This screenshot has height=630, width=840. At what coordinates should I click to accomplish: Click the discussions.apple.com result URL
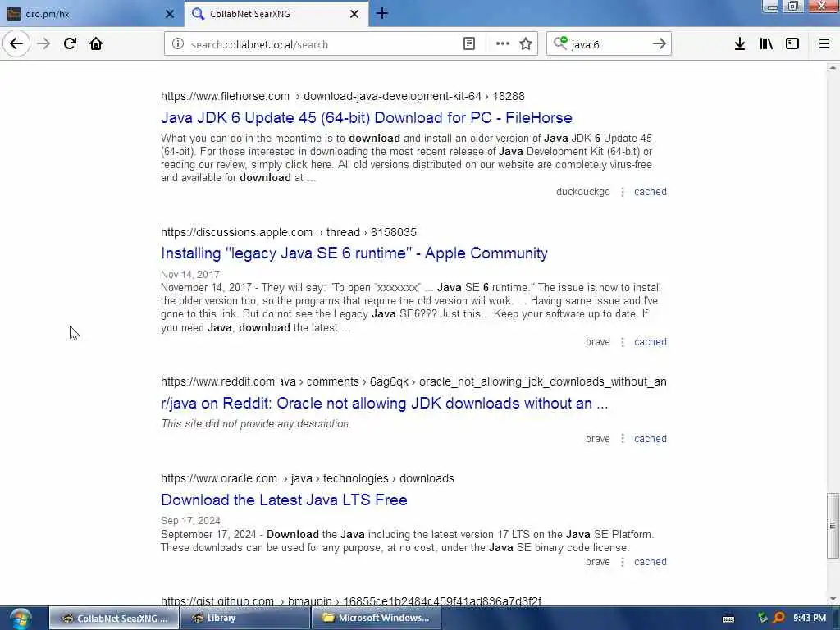[288, 232]
